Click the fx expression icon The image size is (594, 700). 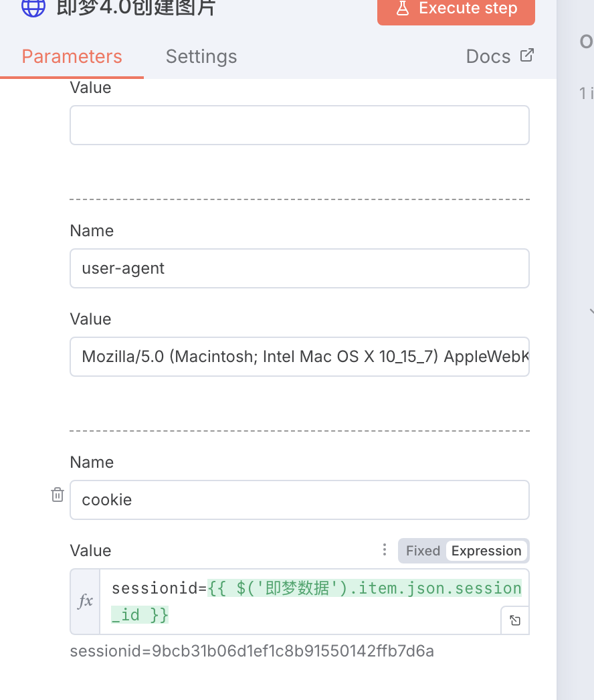click(86, 601)
